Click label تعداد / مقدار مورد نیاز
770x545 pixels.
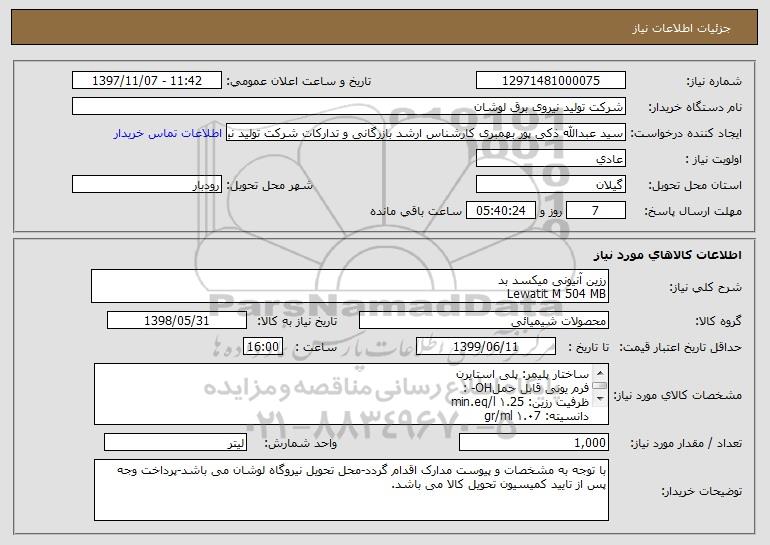point(686,443)
